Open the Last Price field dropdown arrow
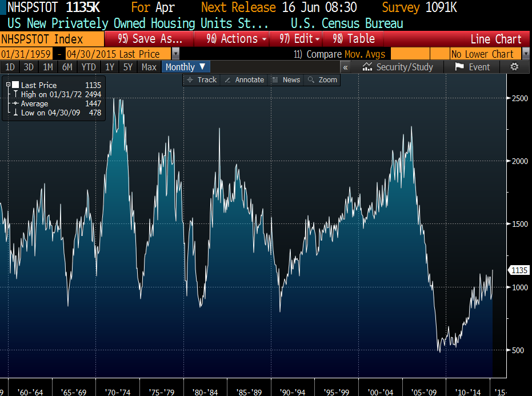This screenshot has width=532, height=396. [175, 54]
